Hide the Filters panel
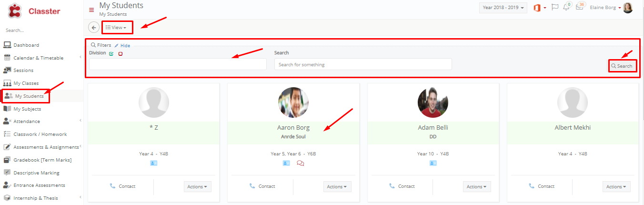Screen dimensions: 644x205 122,45
